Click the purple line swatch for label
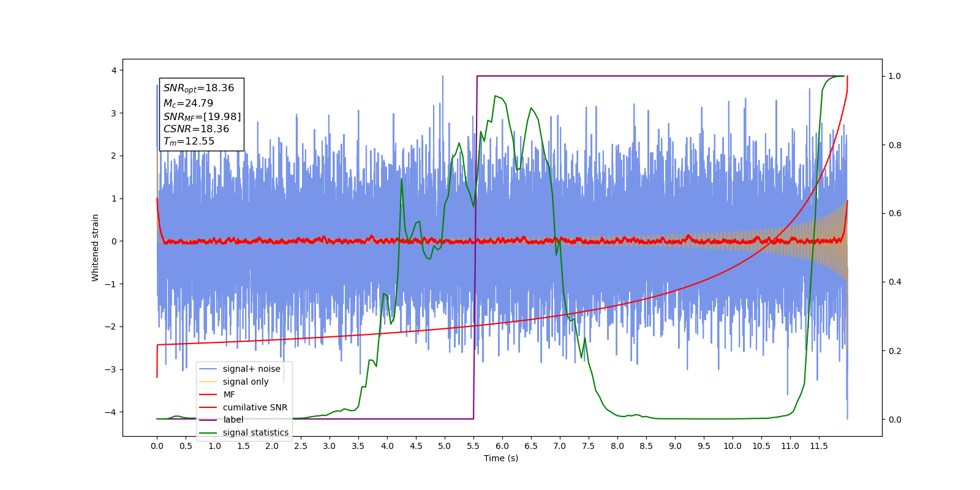 point(208,420)
